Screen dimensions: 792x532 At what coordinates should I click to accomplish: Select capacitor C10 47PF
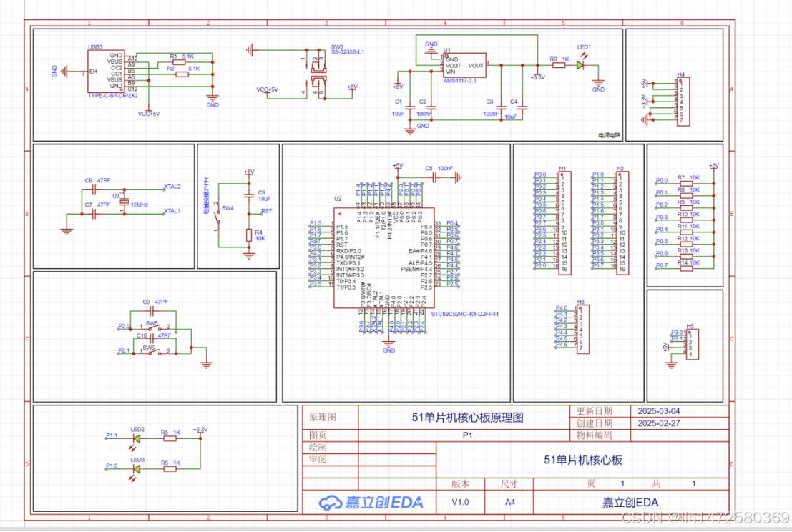click(x=152, y=340)
